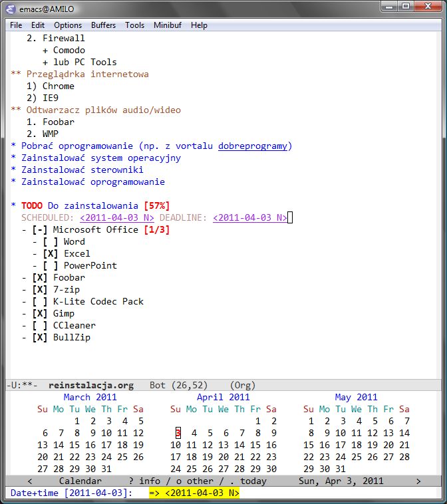Select April 30 in the calendar
This screenshot has width=447, height=504.
pos(271,469)
